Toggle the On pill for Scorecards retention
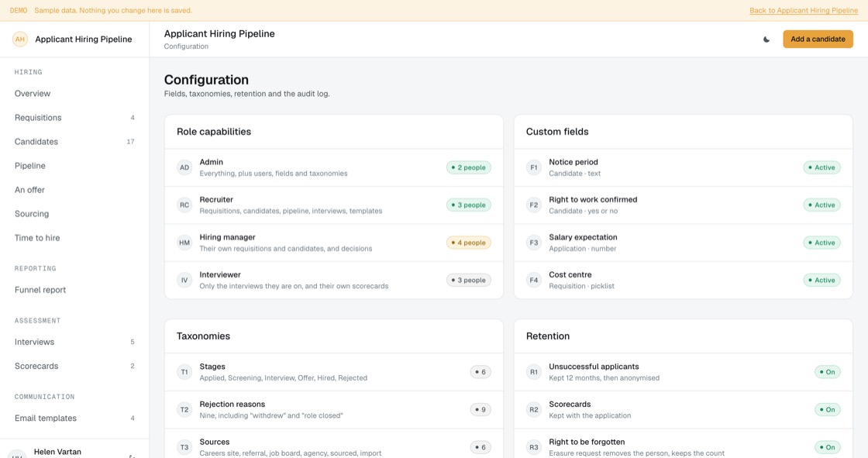This screenshot has width=868, height=458. (x=827, y=410)
